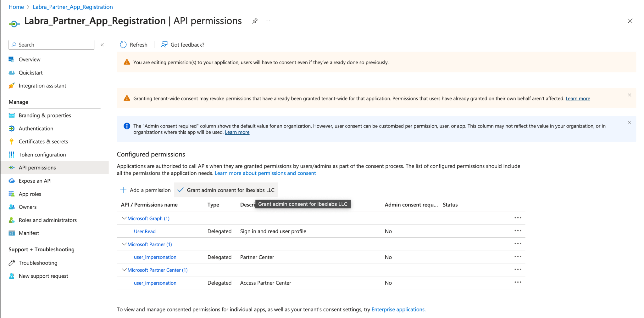Screen dimensions: 644x318
Task: Open Learn more about permissions and consent
Action: click(265, 173)
